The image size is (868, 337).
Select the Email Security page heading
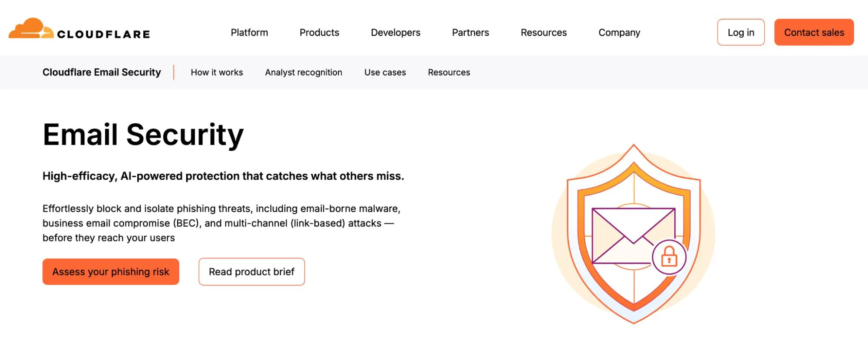[142, 135]
